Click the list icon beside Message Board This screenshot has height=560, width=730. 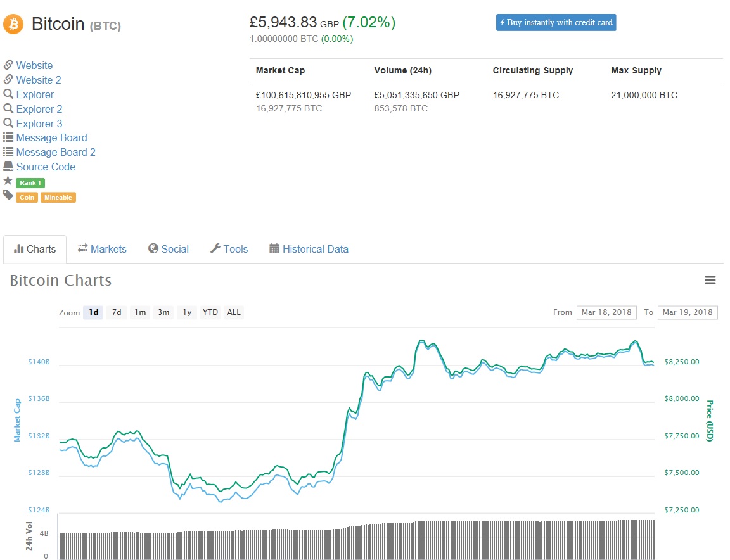pos(8,137)
